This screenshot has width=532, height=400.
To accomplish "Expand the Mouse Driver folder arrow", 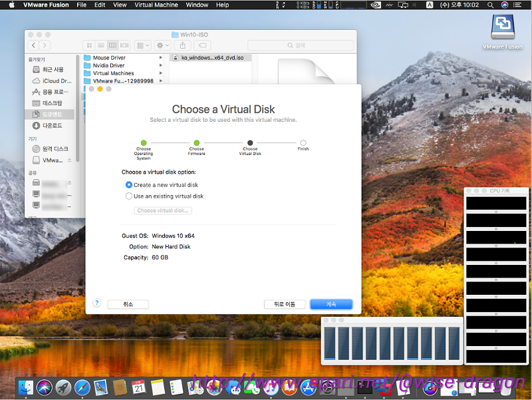I will click(x=160, y=58).
